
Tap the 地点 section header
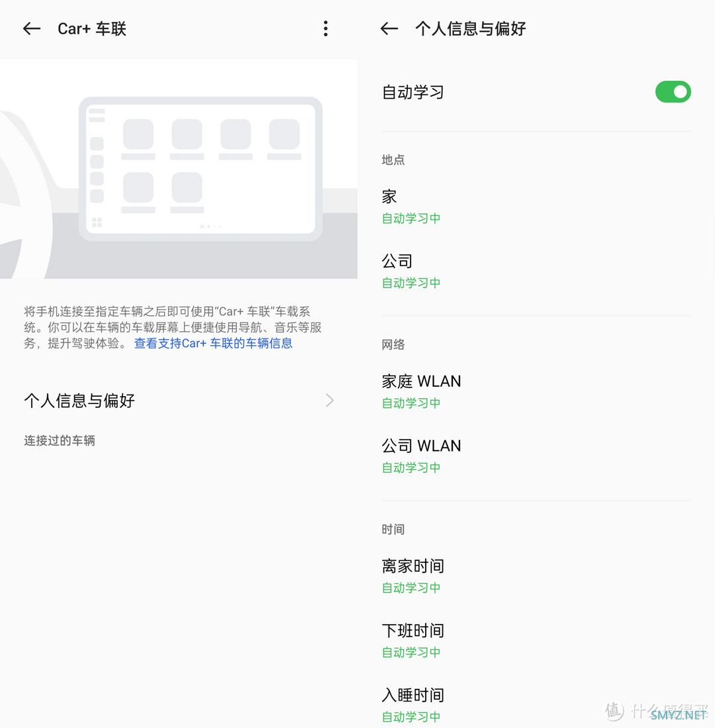point(393,160)
